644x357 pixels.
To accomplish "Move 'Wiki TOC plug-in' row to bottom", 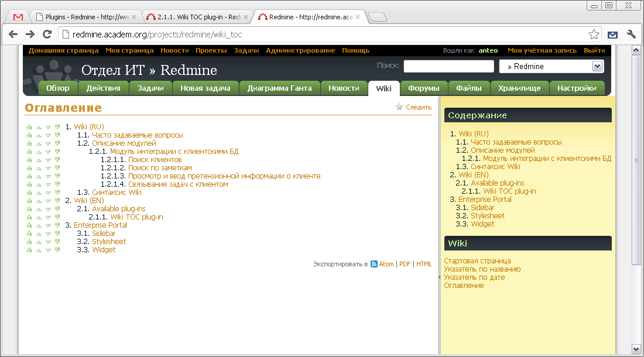I will 57,217.
